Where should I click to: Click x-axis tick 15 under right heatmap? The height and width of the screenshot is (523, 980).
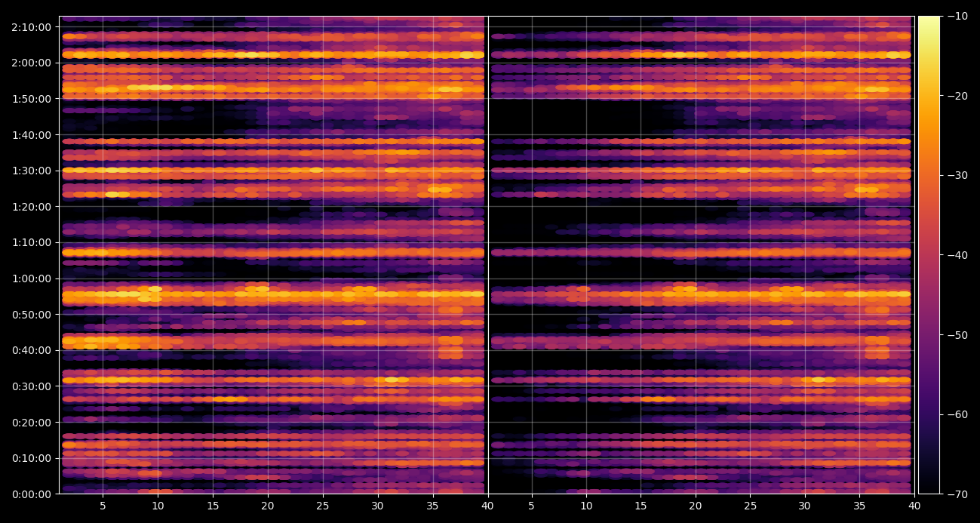pos(641,506)
